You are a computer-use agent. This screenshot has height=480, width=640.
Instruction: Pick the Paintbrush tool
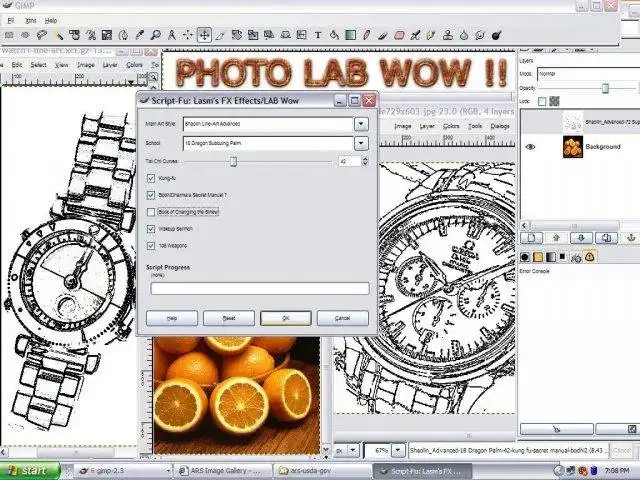click(383, 36)
